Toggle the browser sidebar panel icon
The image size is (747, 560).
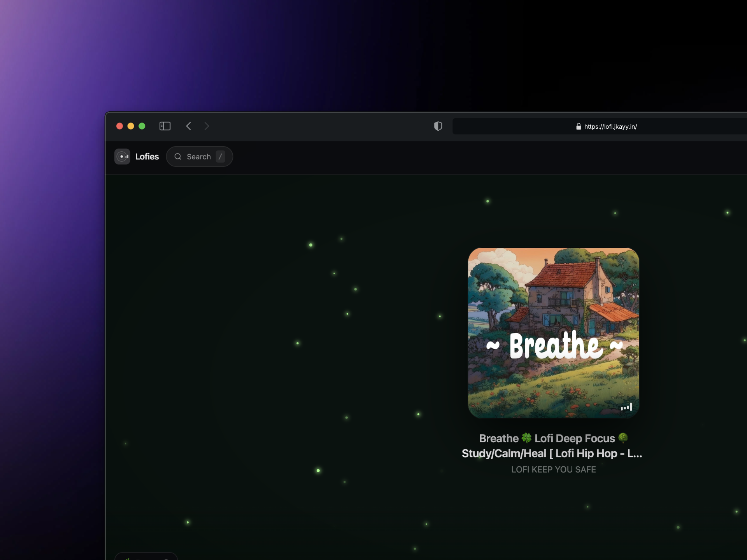[165, 126]
